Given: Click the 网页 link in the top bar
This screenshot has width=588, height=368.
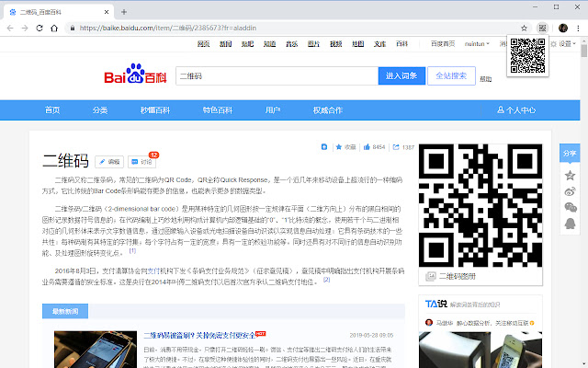Looking at the screenshot, I should (x=203, y=44).
